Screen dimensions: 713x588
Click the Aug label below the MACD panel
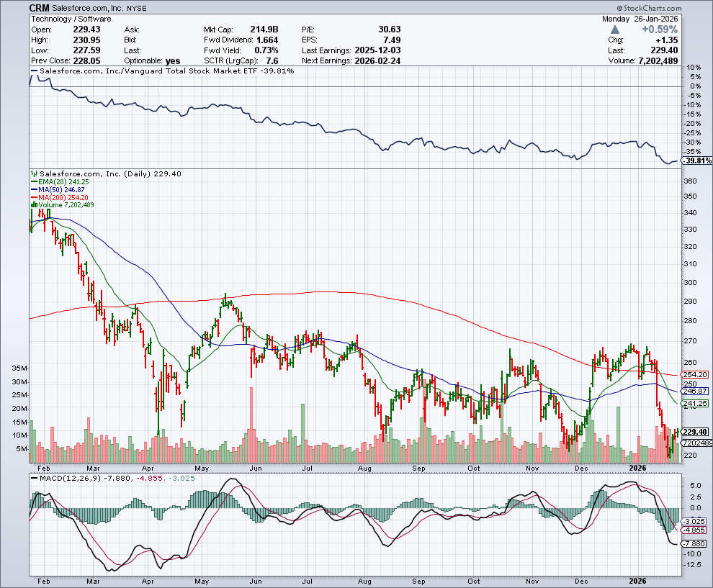[364, 581]
